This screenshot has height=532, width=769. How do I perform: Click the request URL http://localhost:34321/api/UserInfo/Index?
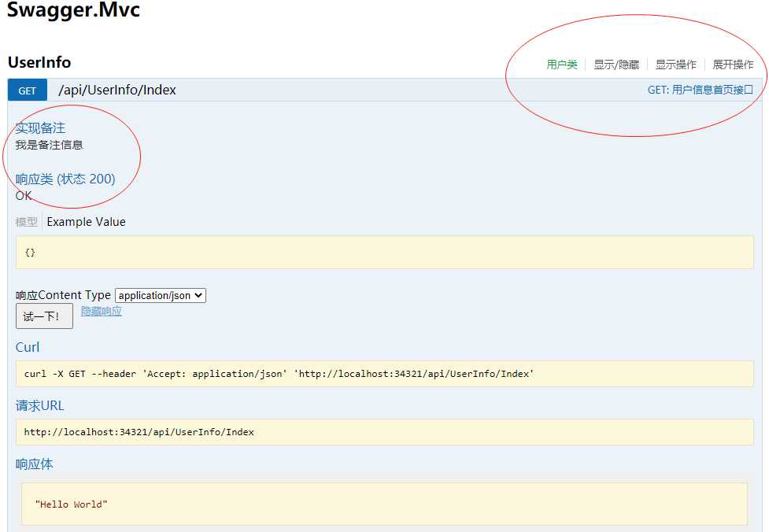click(x=139, y=432)
